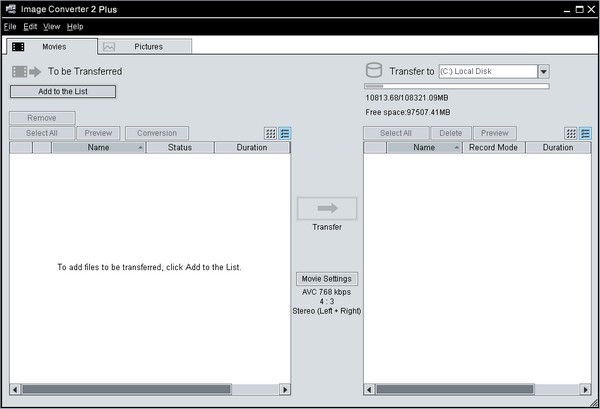
Task: Click Select All in left panel
Action: pyautogui.click(x=42, y=133)
